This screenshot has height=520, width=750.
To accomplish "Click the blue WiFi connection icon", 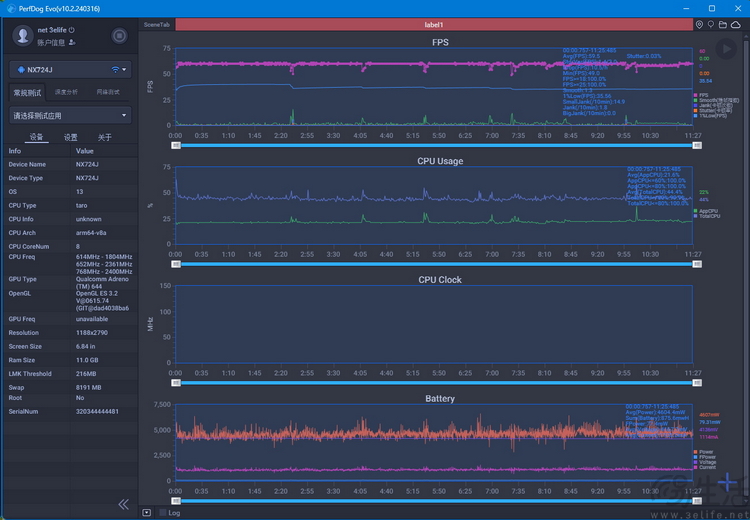I will (115, 70).
